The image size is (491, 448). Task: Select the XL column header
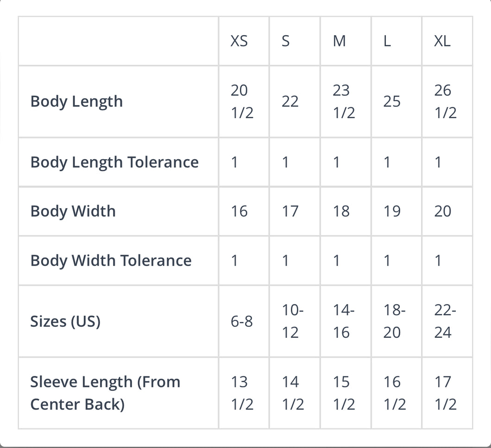click(x=442, y=41)
